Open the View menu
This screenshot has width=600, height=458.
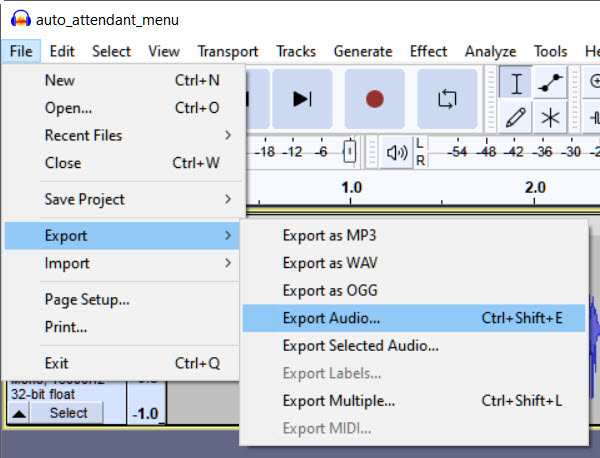coord(164,51)
